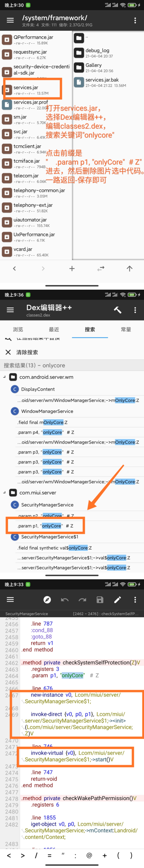Viewport: 144px width, 868px height.
Task: Open hamburger menu beside /system/framework/ path
Action: 10,20
